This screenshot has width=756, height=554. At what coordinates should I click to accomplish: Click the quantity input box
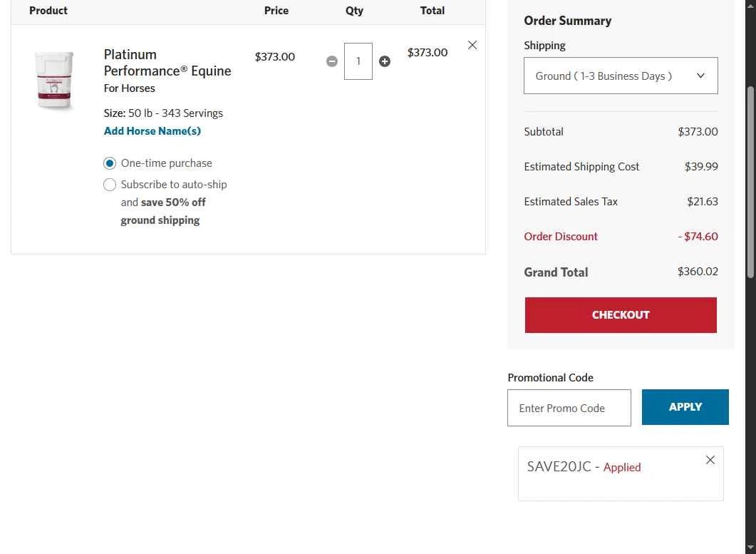pos(358,61)
